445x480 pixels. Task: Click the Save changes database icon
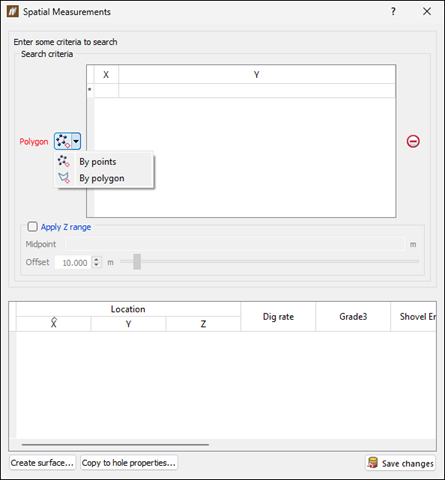(373, 463)
